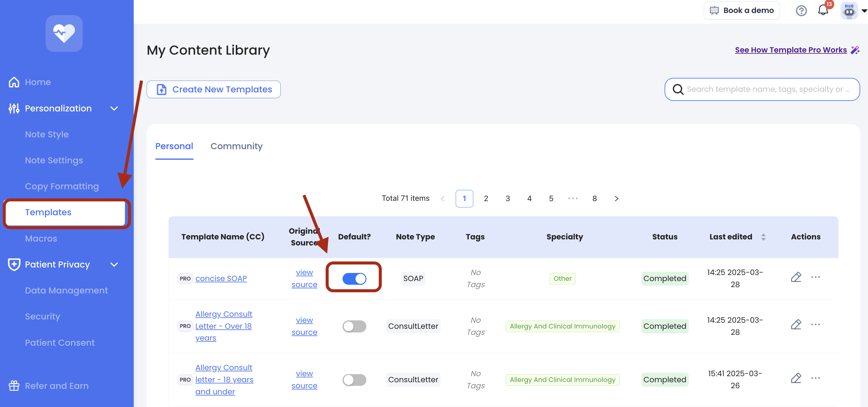Open the notifications bell
868x407 pixels.
pos(823,10)
